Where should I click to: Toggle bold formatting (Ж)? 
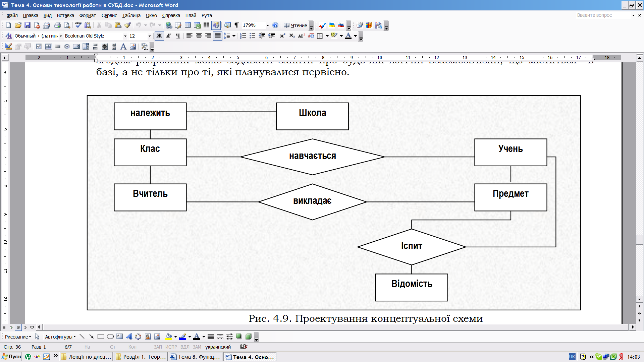pos(159,36)
